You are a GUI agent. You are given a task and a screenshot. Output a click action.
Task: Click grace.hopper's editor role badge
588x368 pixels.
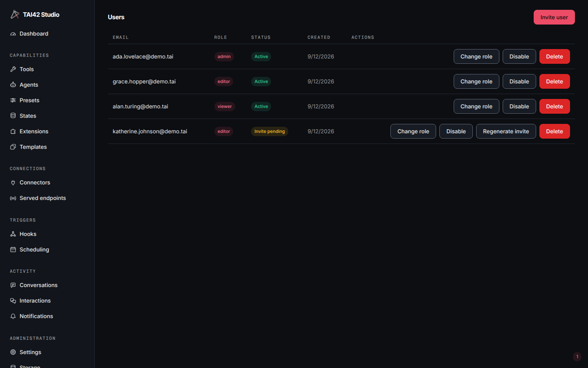click(224, 81)
